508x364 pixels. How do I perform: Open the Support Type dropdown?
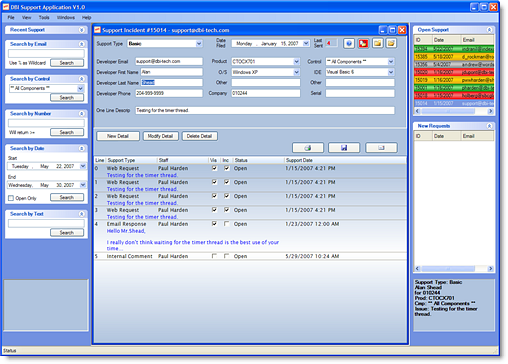tap(199, 44)
